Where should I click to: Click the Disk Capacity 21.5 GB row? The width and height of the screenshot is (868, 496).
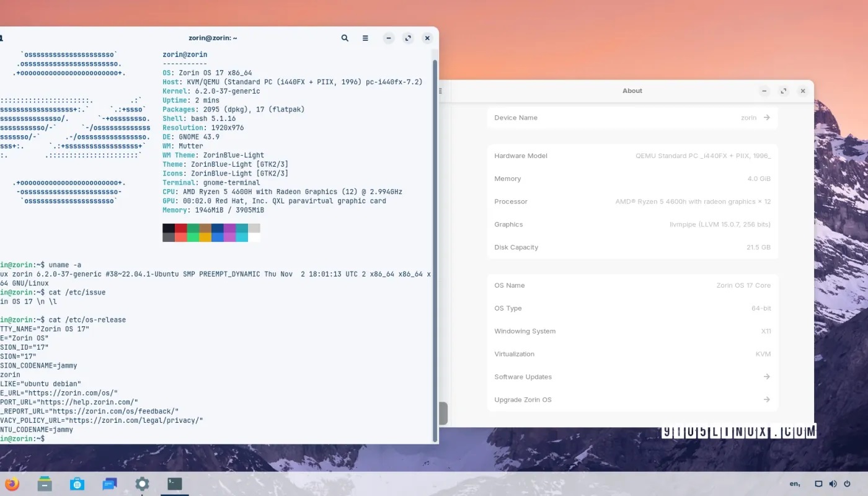[632, 247]
